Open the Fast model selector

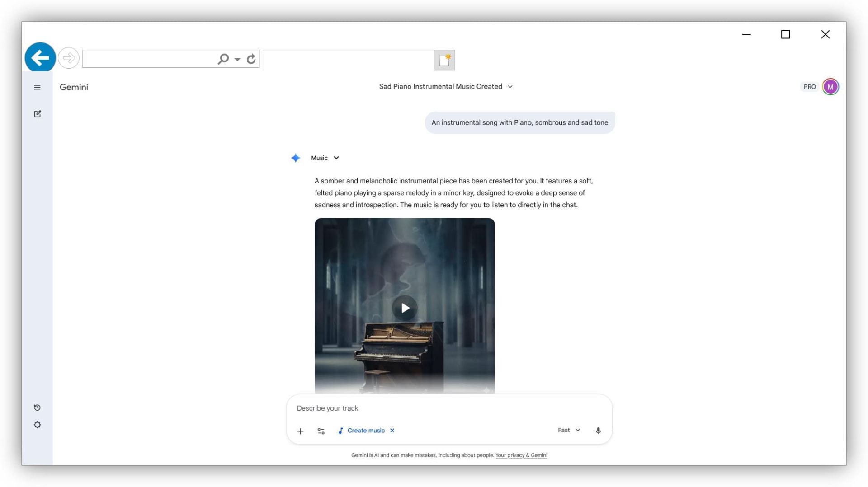568,430
